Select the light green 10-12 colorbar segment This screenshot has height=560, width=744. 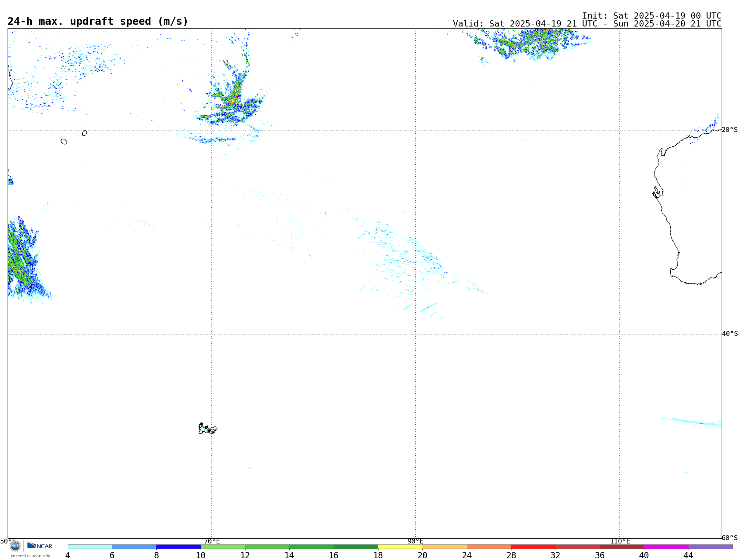(223, 547)
